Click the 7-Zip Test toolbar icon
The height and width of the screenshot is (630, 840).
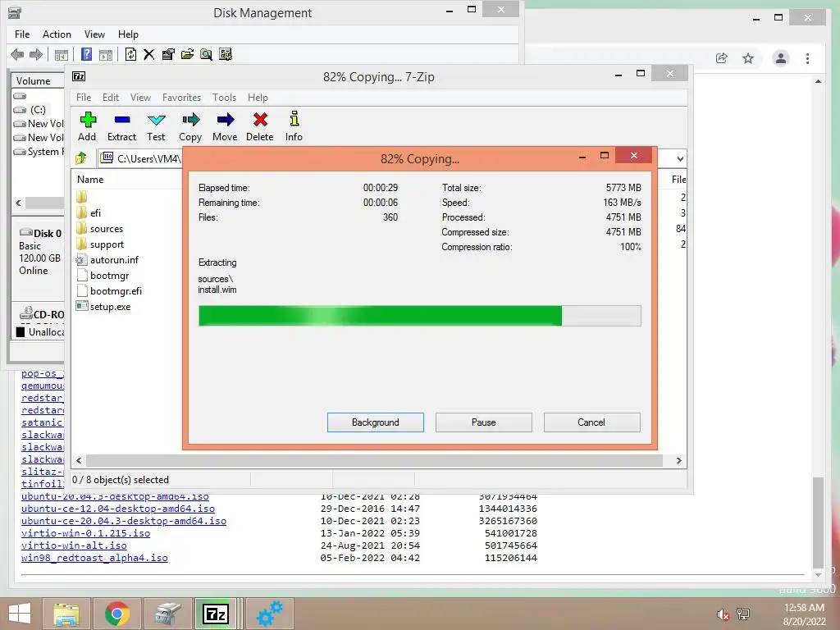[156, 120]
